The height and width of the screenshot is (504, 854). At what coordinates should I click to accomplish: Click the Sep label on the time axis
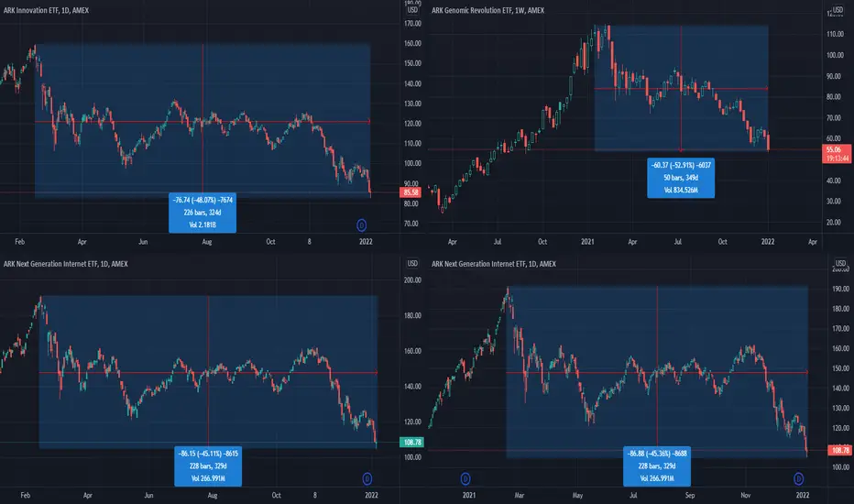pyautogui.click(x=689, y=495)
